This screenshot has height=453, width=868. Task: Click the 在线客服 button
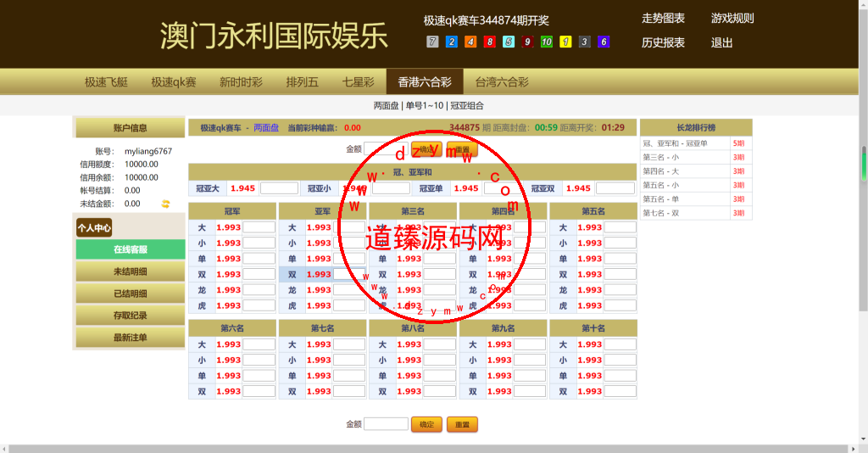[x=131, y=249]
